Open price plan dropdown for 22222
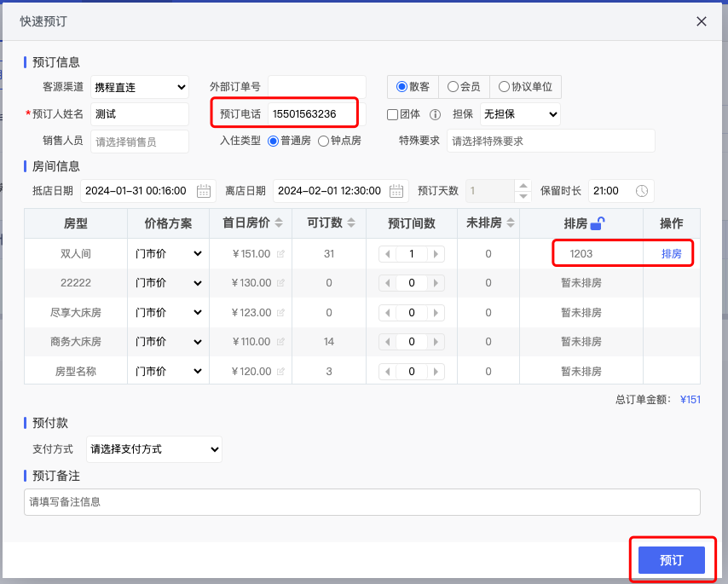The image size is (728, 584). 168,283
